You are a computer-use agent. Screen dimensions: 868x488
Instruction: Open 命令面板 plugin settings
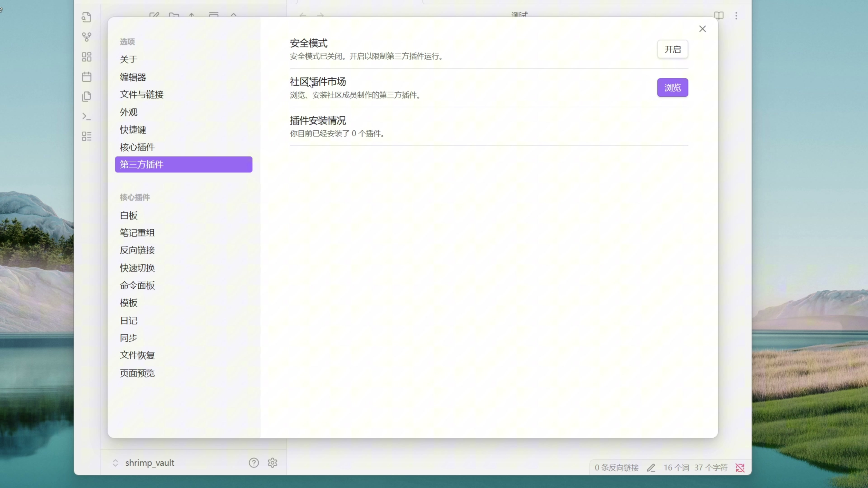(x=137, y=285)
